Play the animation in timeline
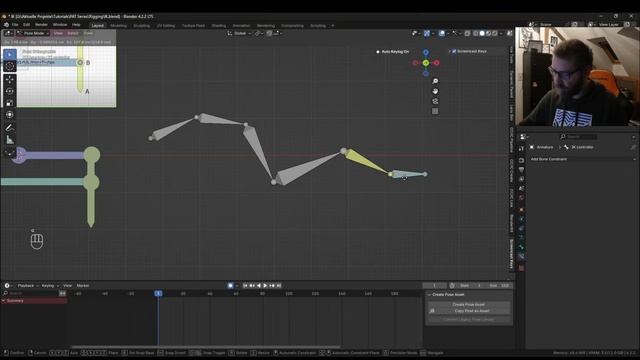 click(265, 286)
